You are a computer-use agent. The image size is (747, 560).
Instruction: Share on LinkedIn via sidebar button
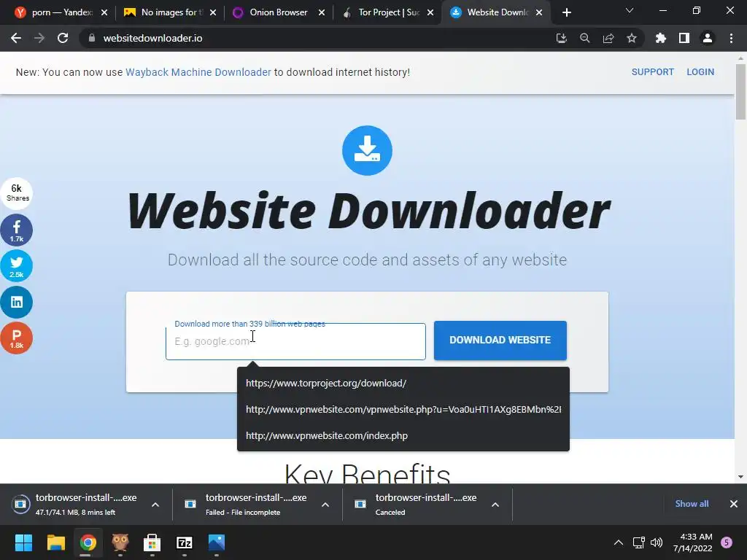17,302
